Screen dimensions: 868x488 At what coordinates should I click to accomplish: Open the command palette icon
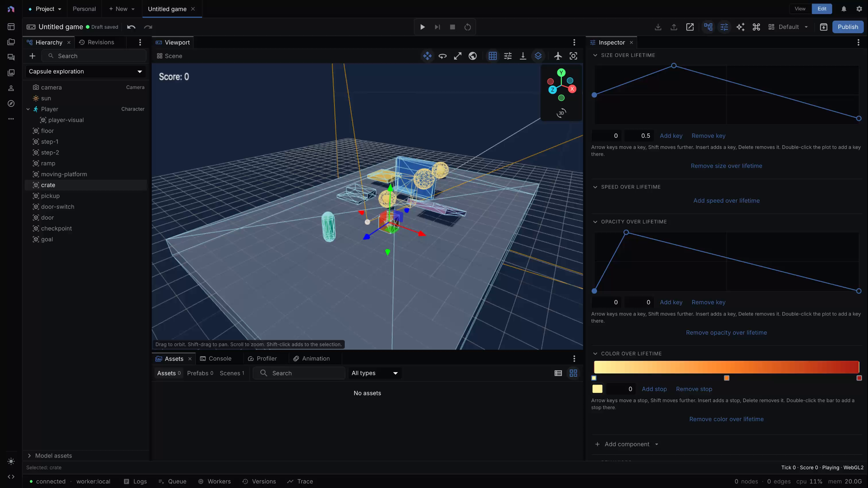pyautogui.click(x=756, y=27)
